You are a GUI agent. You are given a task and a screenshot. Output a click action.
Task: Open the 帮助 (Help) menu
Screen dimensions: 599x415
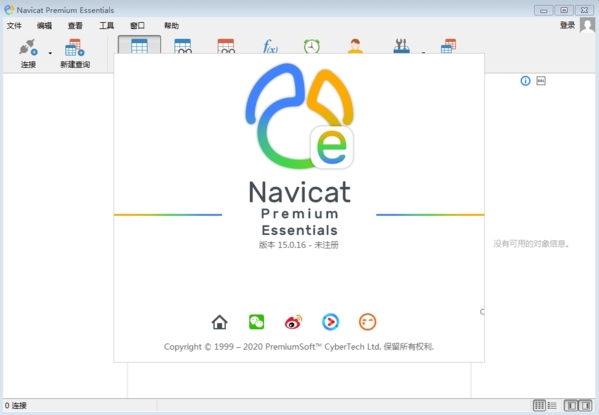[172, 26]
